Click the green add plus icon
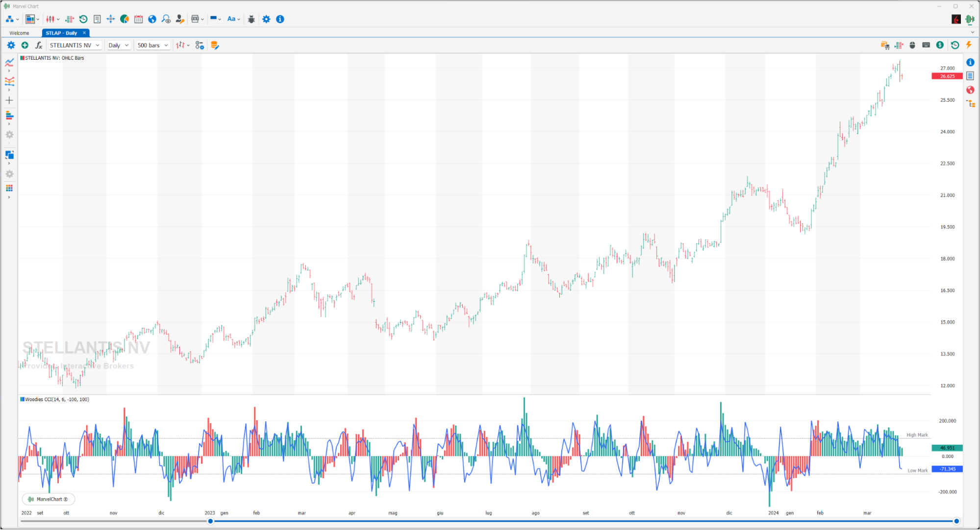980x530 pixels. (x=25, y=45)
